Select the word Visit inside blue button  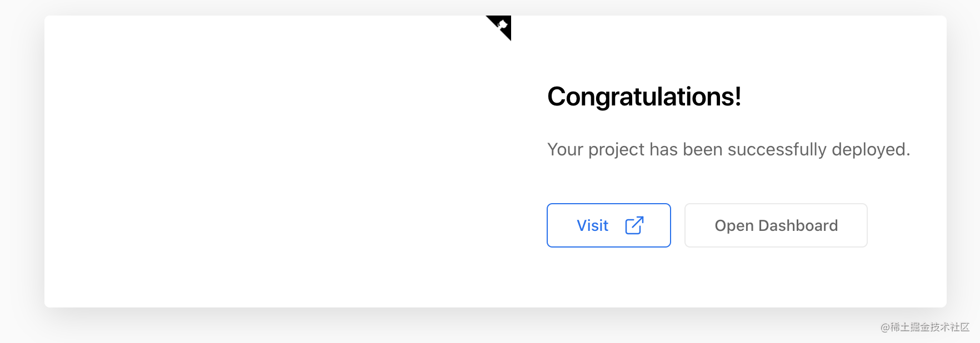[592, 225]
